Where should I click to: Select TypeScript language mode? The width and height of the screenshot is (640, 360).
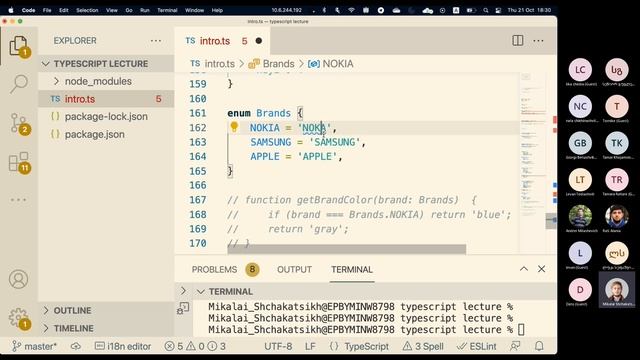coord(359,346)
